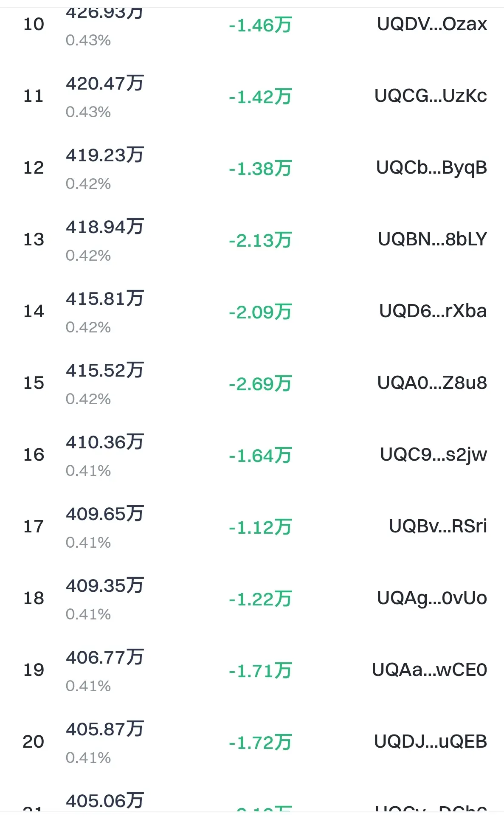Select holding amount 420.47万 in rank 11
Viewport: 504px width, 819px height.
105,83
